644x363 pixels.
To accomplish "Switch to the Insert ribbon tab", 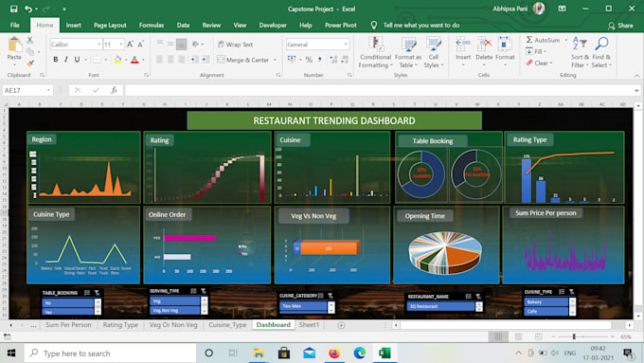I will tap(73, 25).
